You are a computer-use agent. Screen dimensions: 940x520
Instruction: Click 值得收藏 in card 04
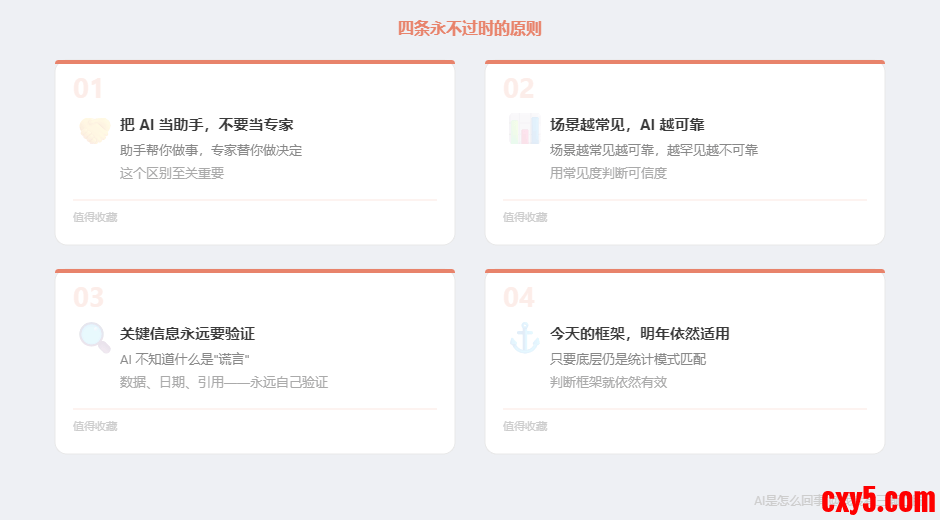point(525,426)
